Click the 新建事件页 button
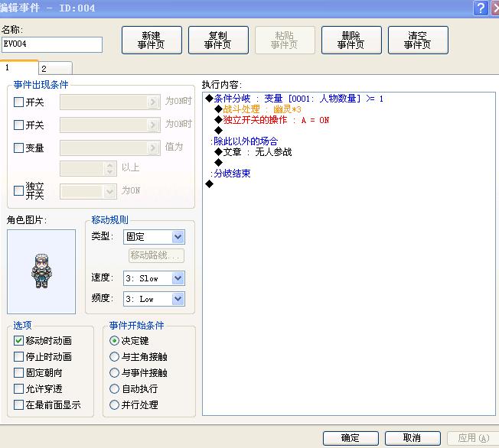Image resolution: width=499 pixels, height=448 pixels. coord(152,40)
